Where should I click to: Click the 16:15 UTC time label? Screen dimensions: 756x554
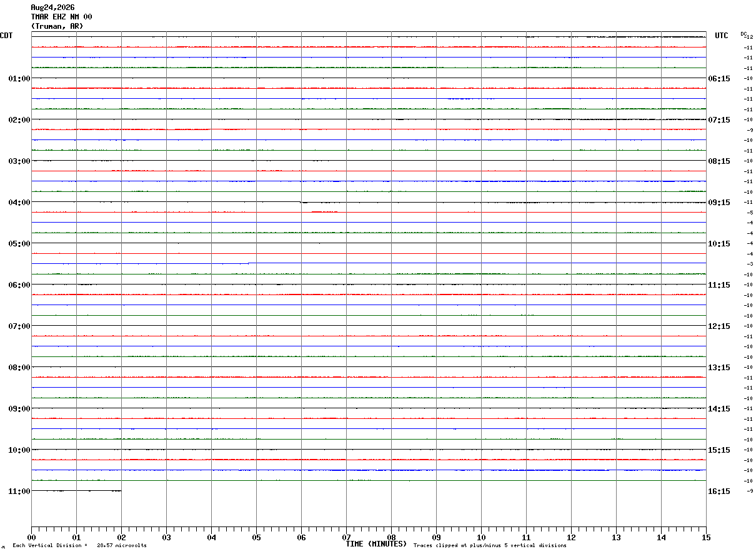[719, 491]
